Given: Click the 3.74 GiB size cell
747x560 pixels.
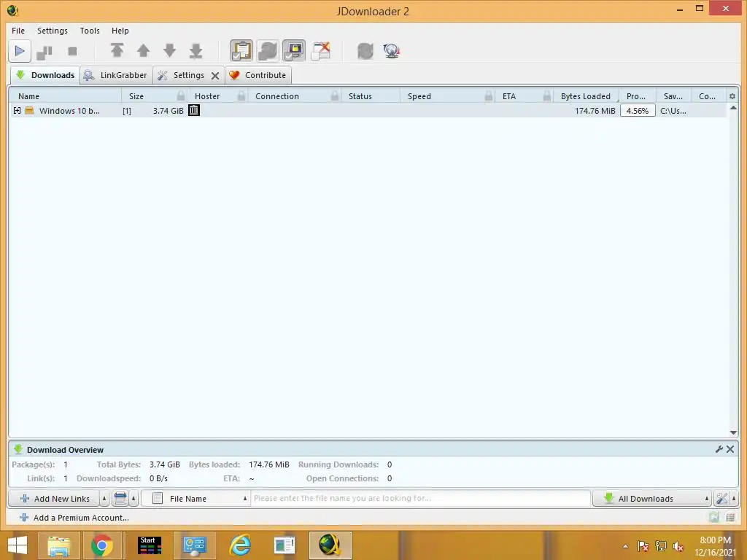Looking at the screenshot, I should [x=168, y=111].
